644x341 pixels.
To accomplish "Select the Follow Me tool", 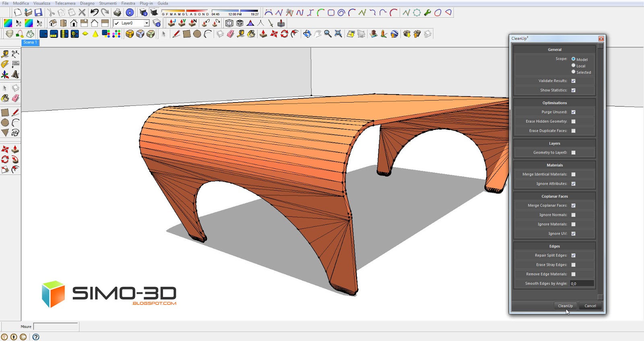I will [x=15, y=159].
